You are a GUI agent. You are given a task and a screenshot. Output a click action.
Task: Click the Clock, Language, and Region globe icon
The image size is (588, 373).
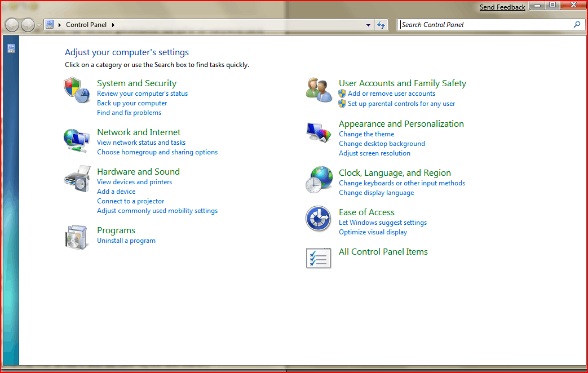[319, 180]
